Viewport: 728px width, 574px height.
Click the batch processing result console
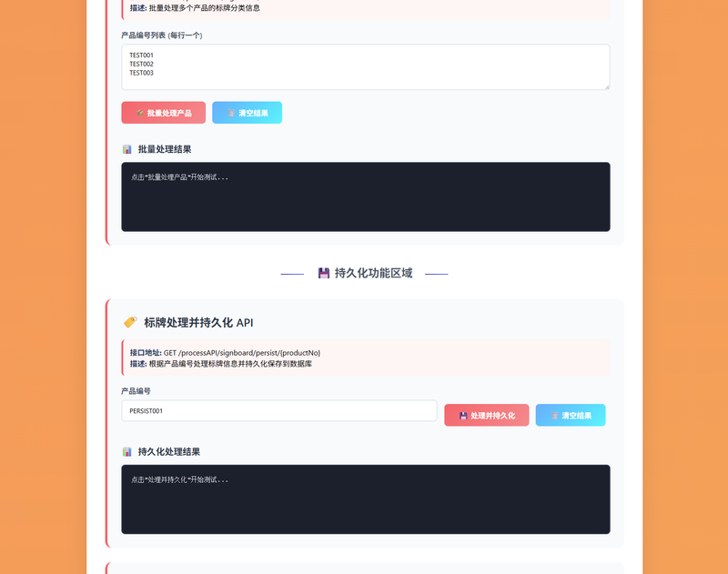click(x=366, y=196)
